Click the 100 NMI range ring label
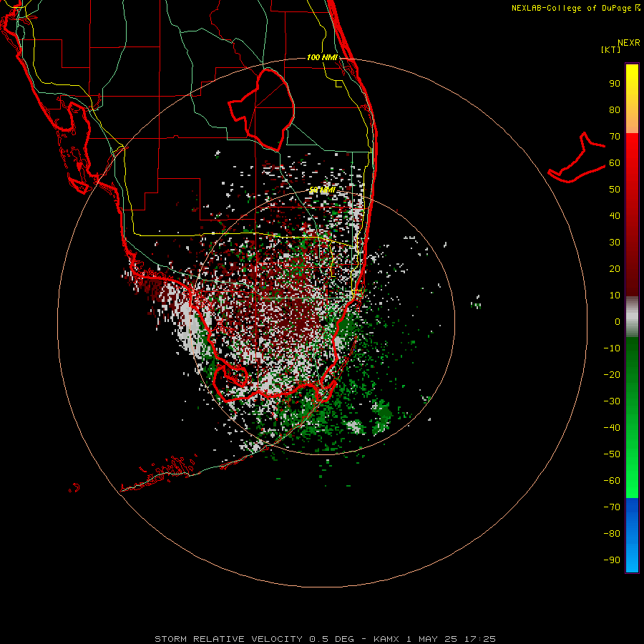 point(322,57)
